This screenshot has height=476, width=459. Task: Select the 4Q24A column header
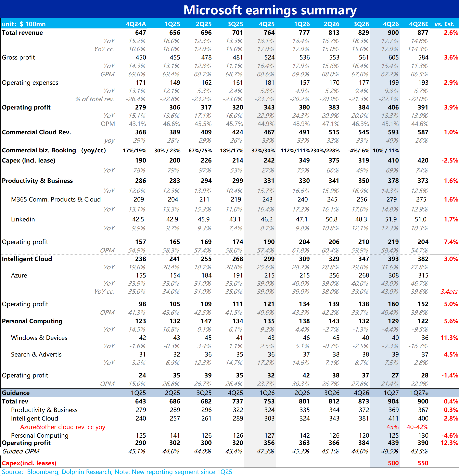[x=136, y=24]
